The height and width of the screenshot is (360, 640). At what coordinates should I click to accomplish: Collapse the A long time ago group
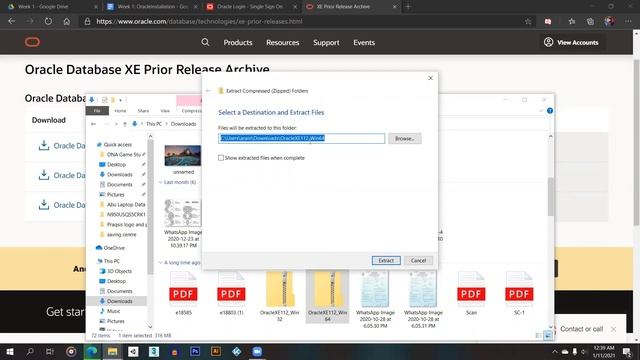point(161,262)
